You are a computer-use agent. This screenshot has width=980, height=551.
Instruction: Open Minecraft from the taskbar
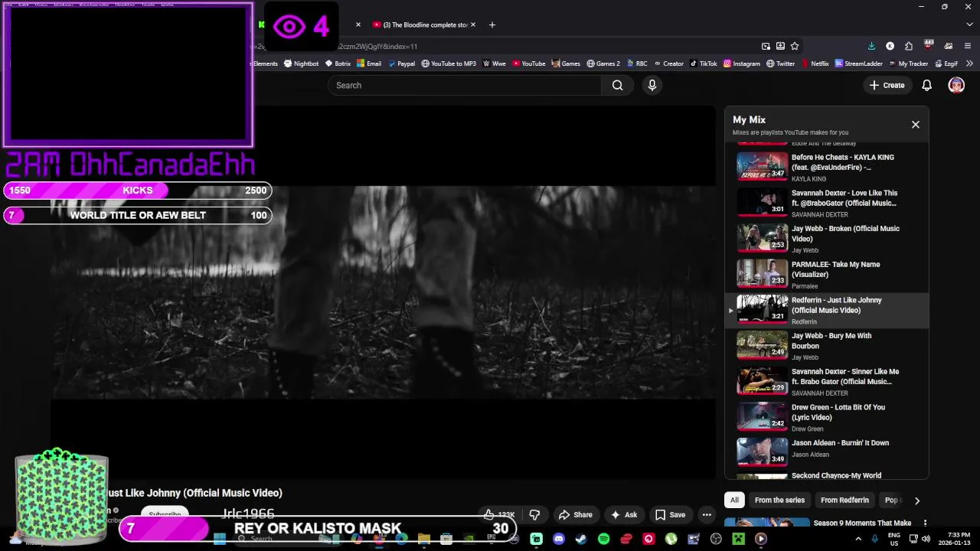click(738, 539)
